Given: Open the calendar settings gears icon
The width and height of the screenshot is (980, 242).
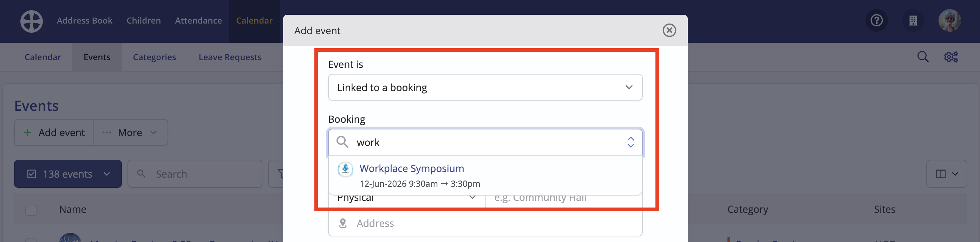Looking at the screenshot, I should point(951,57).
